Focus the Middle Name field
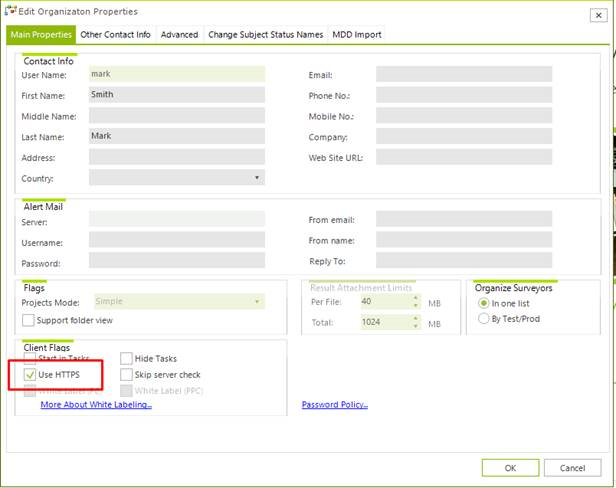Screen dimensions: 616x488 pos(177,116)
